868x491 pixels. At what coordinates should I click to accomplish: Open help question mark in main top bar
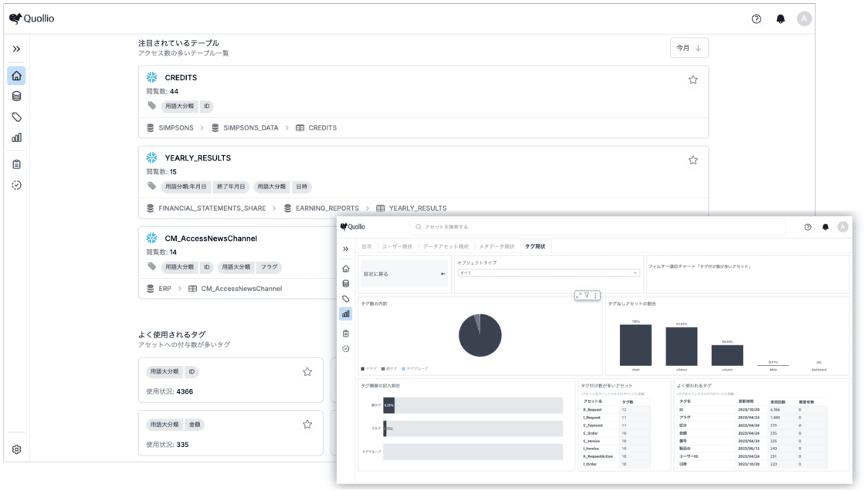757,19
